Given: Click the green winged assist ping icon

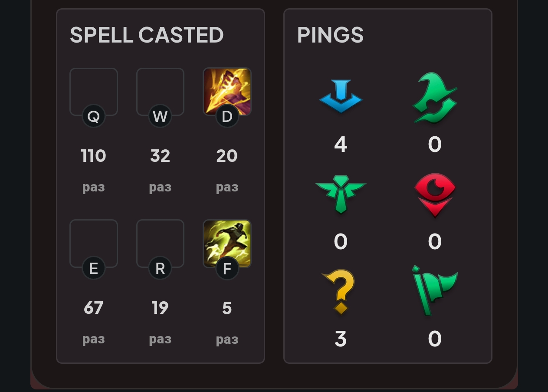Looking at the screenshot, I should pyautogui.click(x=341, y=194).
